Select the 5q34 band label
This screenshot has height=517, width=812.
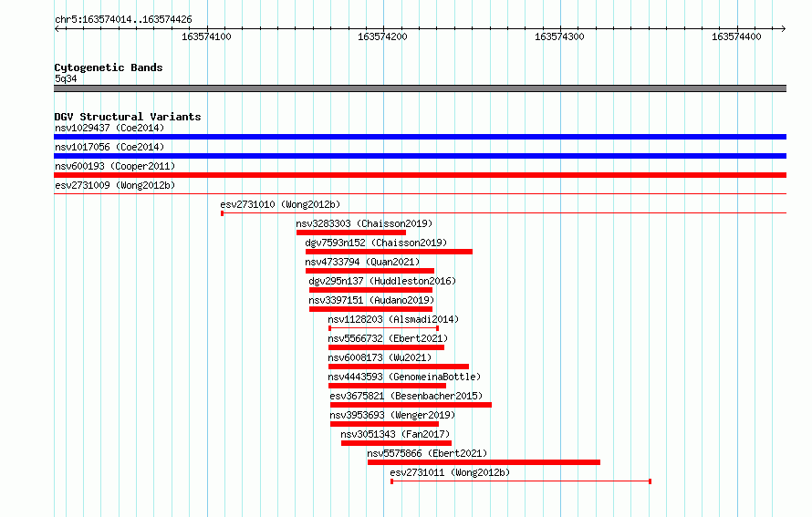click(66, 78)
